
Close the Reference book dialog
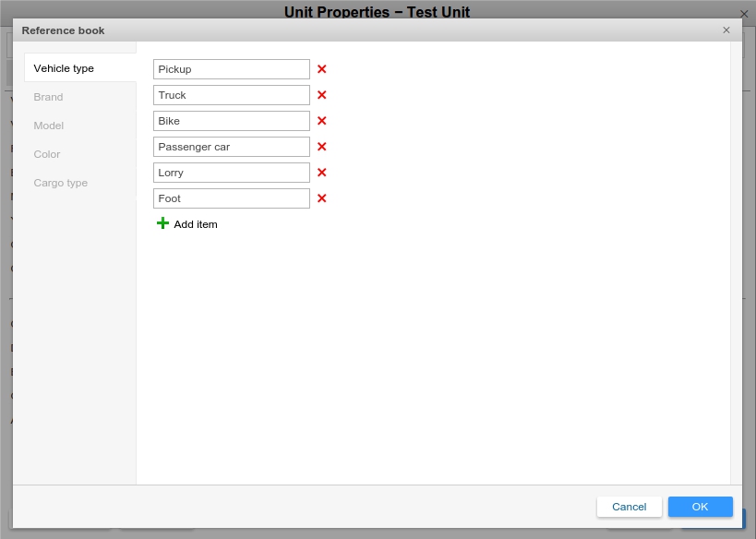[x=726, y=30]
